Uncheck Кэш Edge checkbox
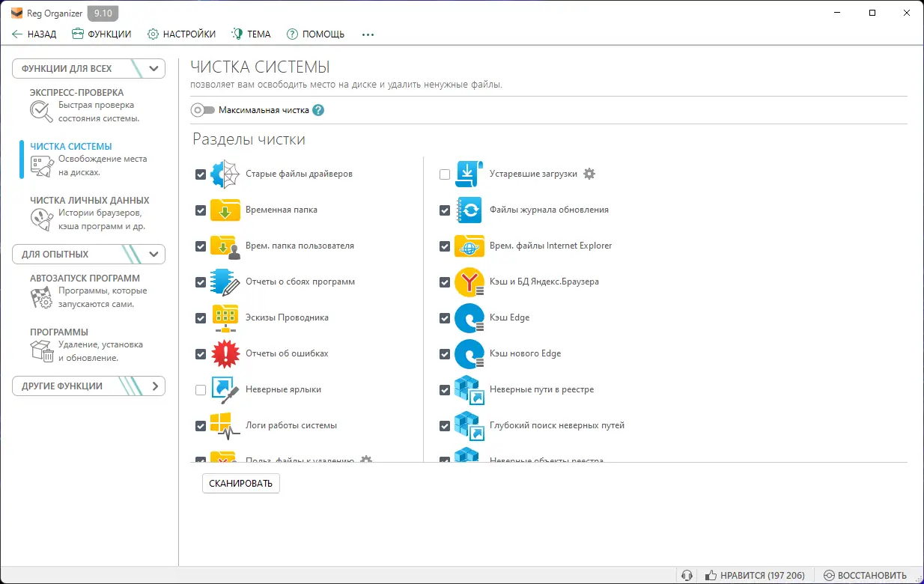 coord(445,317)
